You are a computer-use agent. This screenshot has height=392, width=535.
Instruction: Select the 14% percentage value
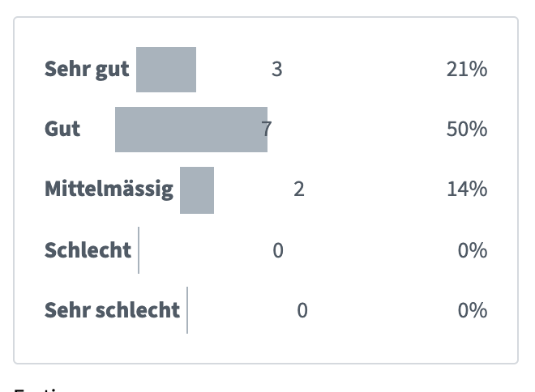467,190
